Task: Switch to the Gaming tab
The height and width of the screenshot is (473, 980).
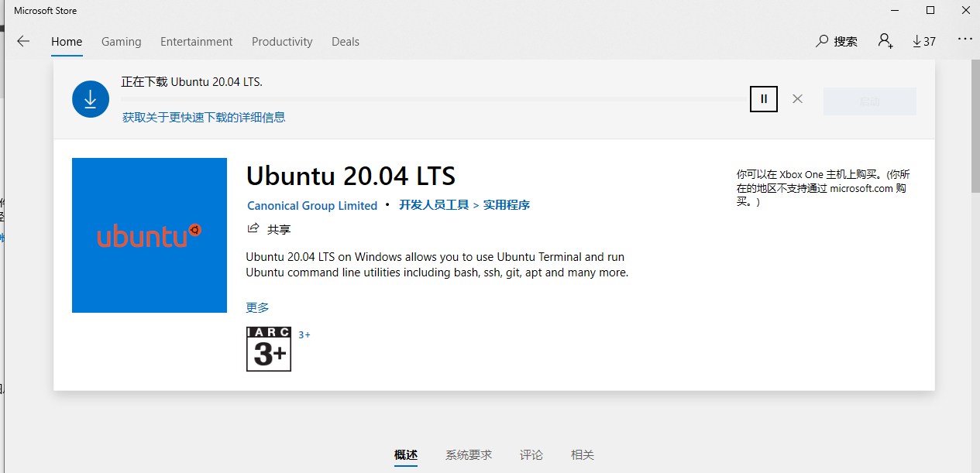Action: pyautogui.click(x=122, y=42)
